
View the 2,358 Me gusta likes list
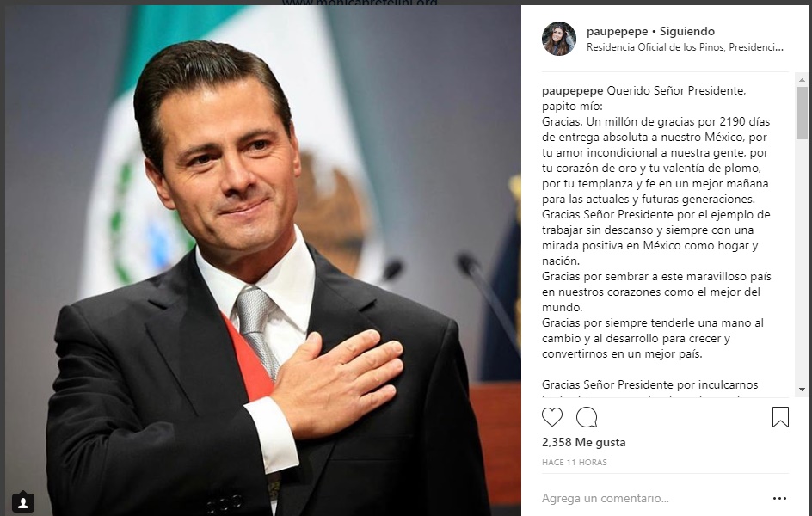point(583,443)
